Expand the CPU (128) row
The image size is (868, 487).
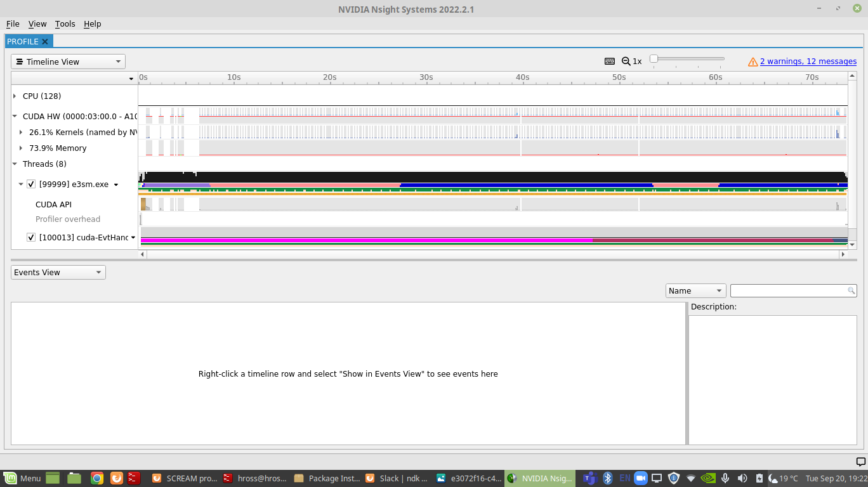click(14, 96)
